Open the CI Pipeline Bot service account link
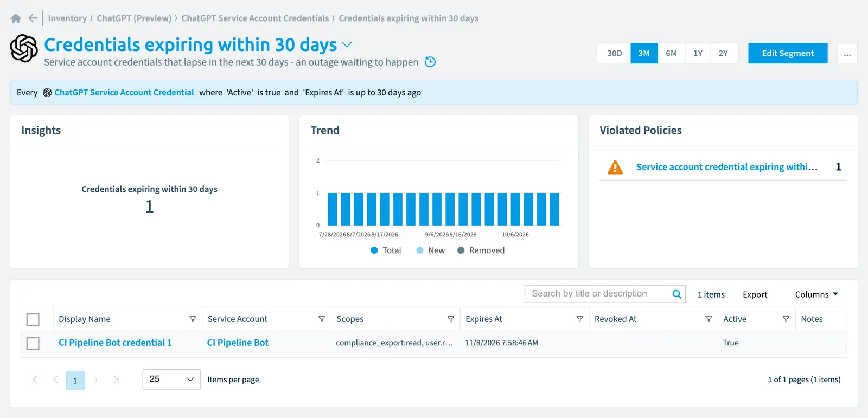868x418 pixels. 238,343
